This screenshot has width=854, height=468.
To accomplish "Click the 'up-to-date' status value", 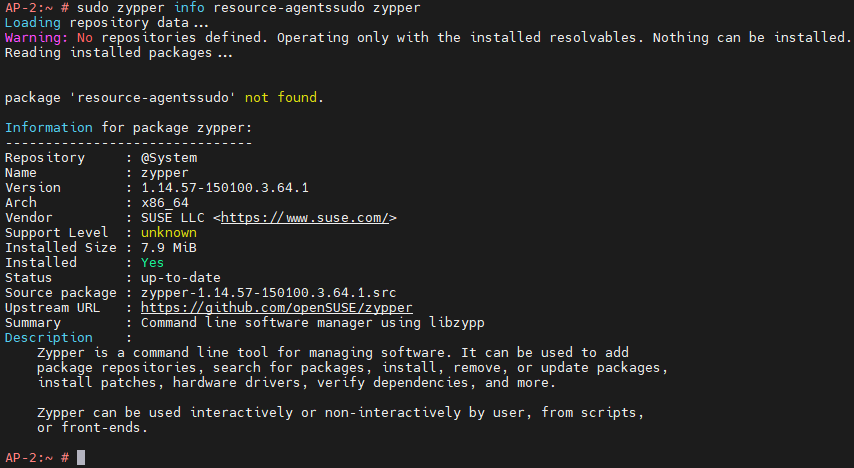I will click(x=181, y=278).
